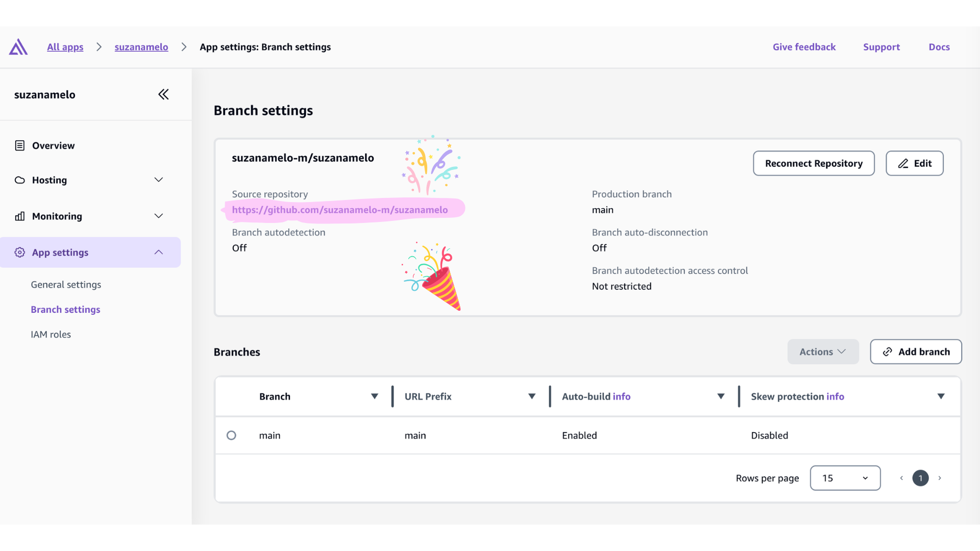Open the Rows per page dropdown

[845, 478]
